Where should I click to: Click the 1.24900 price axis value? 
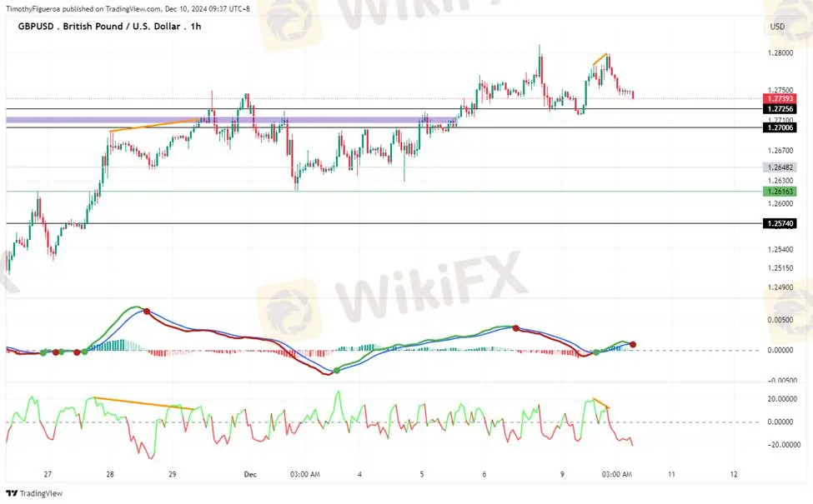[x=780, y=287]
